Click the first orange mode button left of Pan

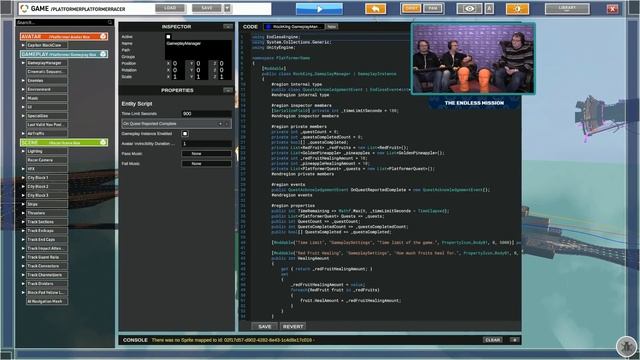pos(411,9)
